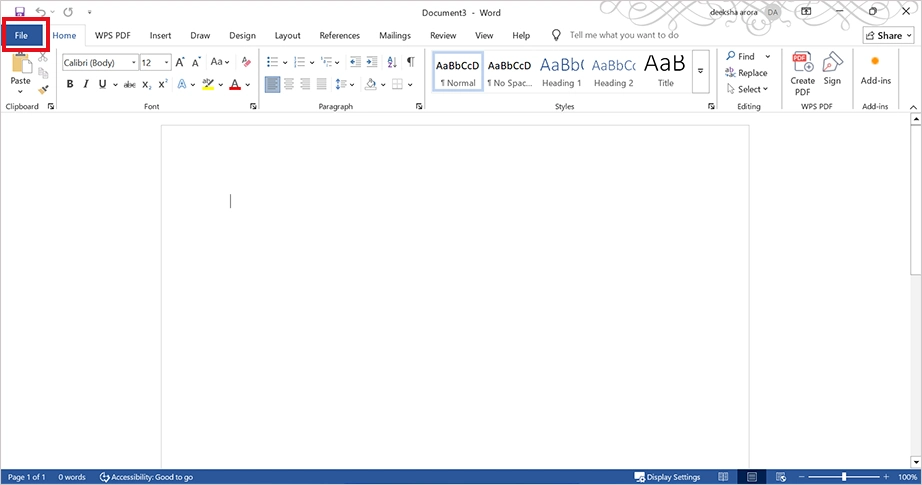Toggle underline formatting
The width and height of the screenshot is (922, 485).
click(x=103, y=84)
